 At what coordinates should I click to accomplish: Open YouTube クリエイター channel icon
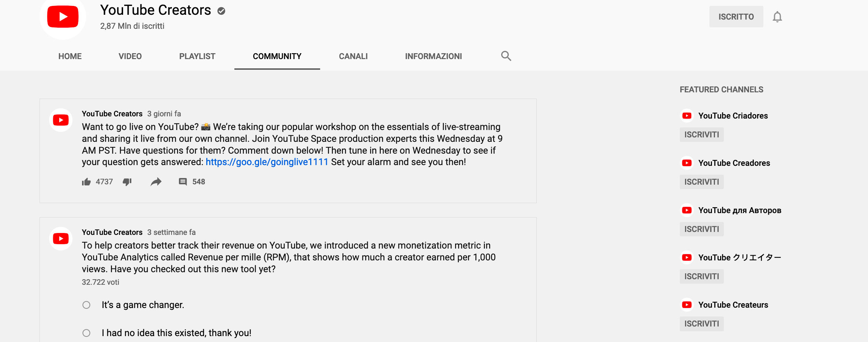tap(687, 257)
